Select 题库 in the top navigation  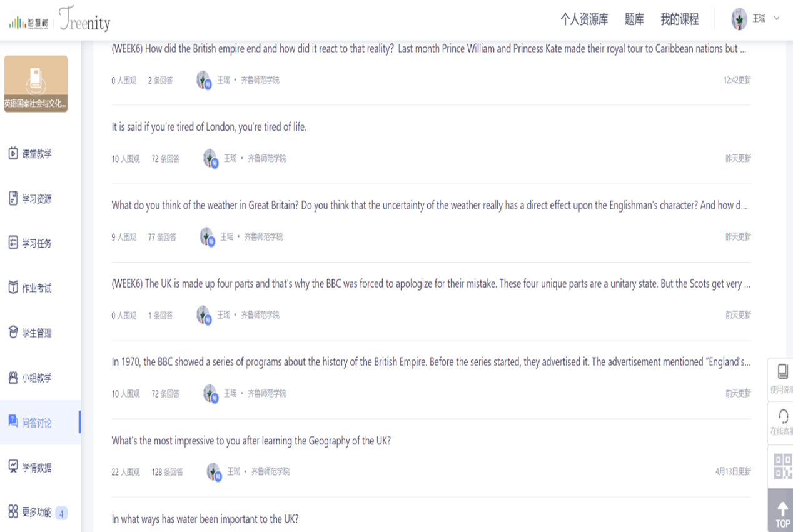click(x=634, y=19)
